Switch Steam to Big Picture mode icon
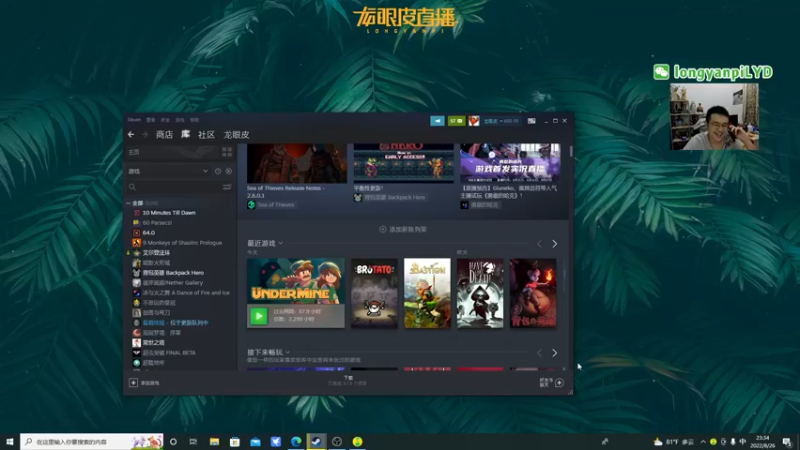 pos(532,121)
